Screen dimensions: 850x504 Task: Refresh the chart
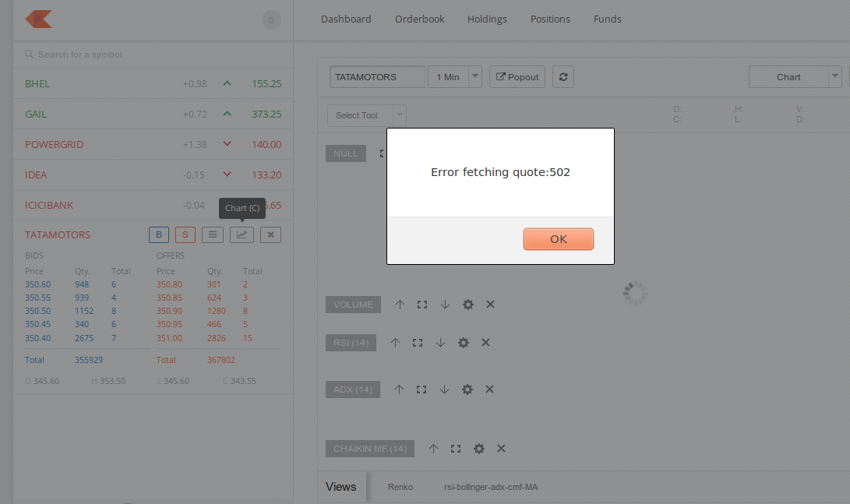(563, 77)
